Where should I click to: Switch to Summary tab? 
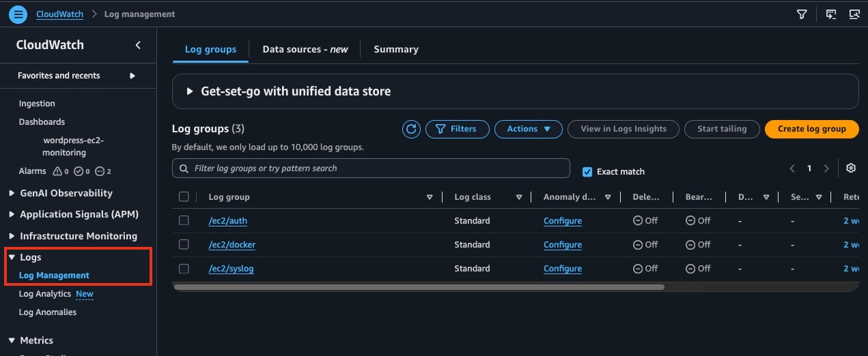396,49
